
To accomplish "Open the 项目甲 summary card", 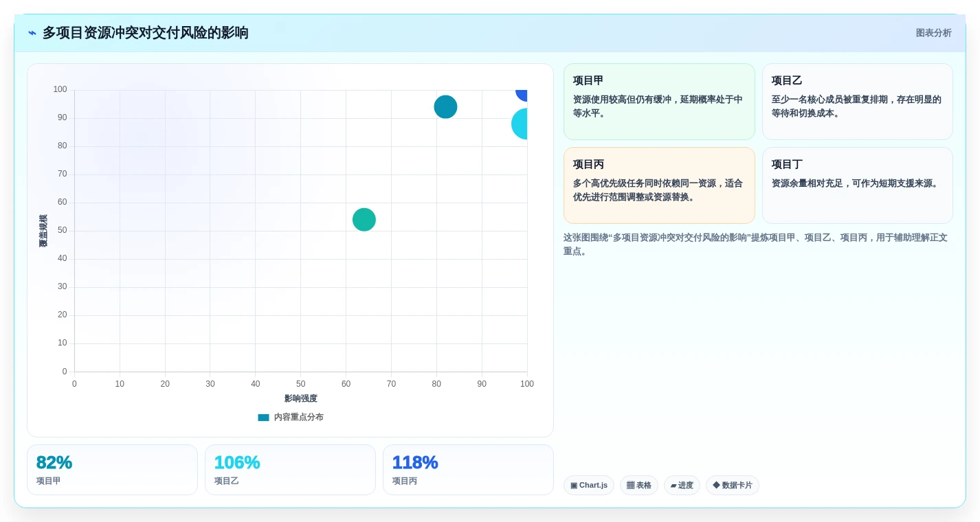I will click(659, 102).
